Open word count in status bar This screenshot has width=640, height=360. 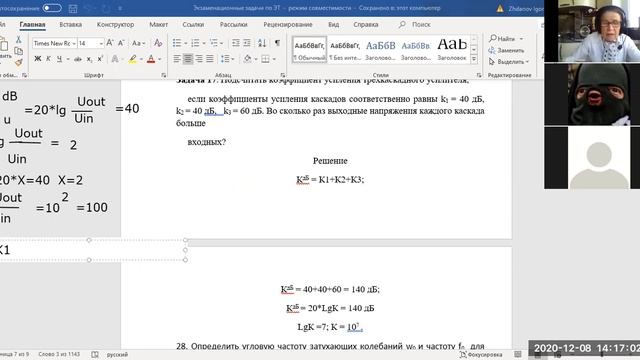pyautogui.click(x=59, y=354)
